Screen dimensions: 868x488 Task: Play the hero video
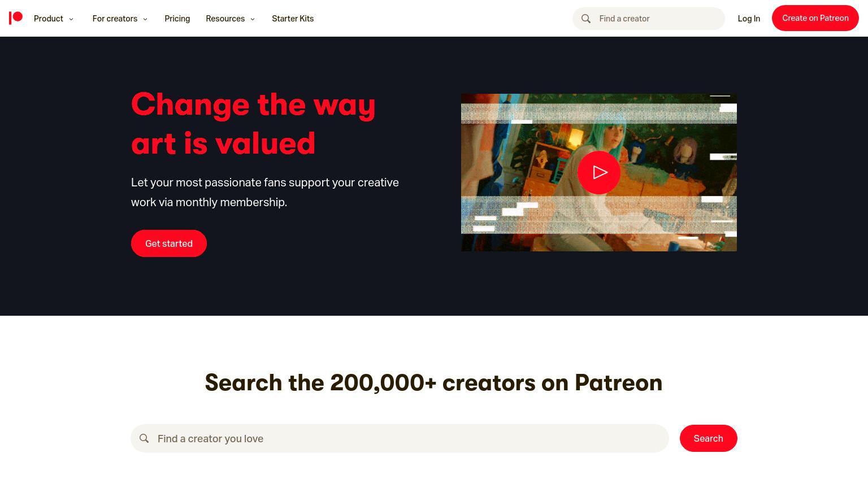pos(599,172)
